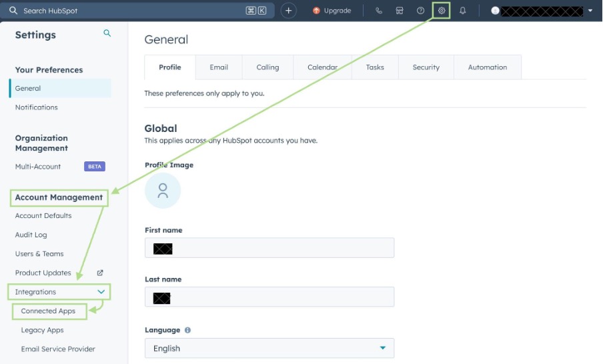The width and height of the screenshot is (603, 364).
Task: Open the notifications bell icon
Action: click(462, 11)
